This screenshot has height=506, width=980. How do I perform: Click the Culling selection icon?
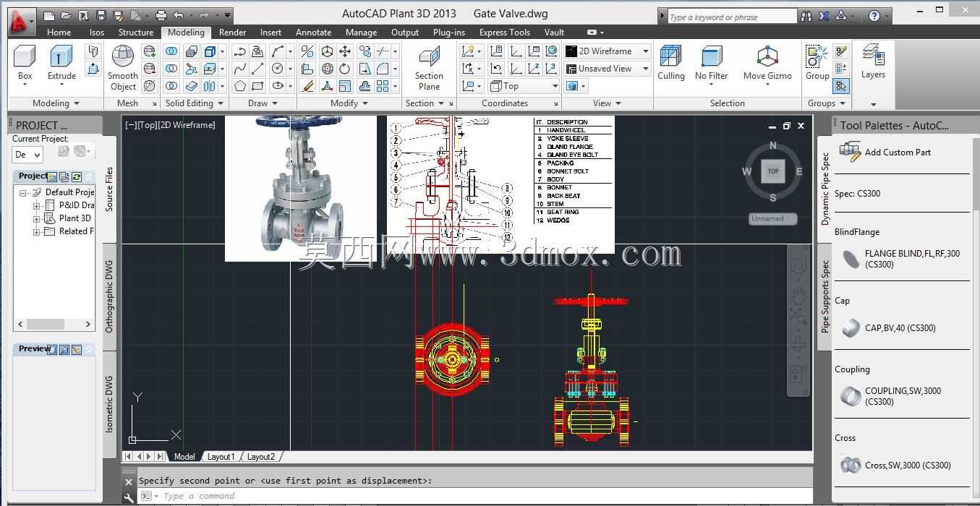pos(670,63)
